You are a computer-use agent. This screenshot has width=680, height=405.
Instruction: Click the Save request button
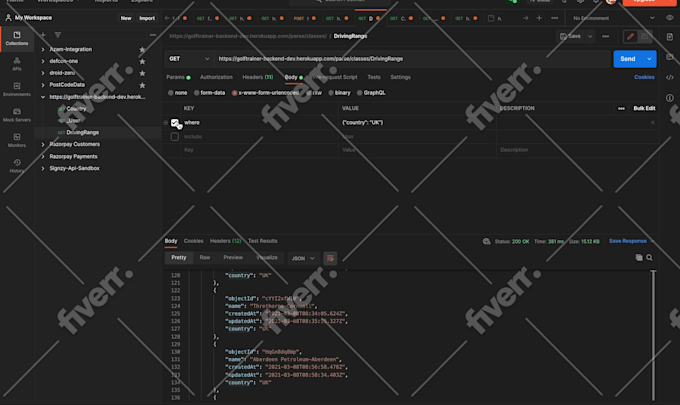click(571, 36)
